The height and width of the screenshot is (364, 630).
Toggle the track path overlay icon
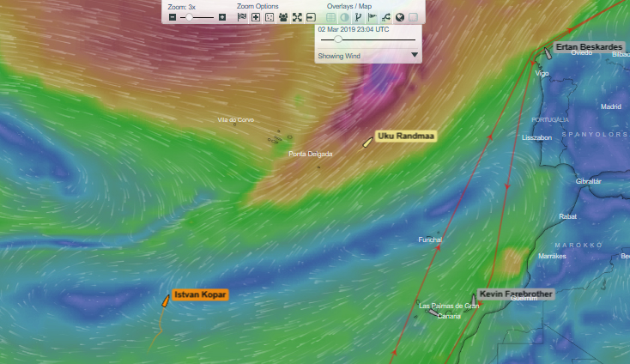tap(385, 17)
